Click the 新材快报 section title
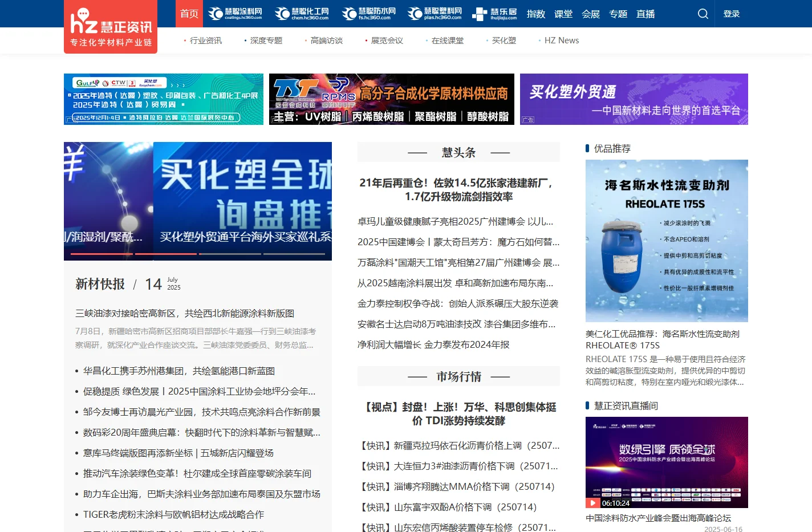Viewport: 812px width, 532px height. (100, 284)
